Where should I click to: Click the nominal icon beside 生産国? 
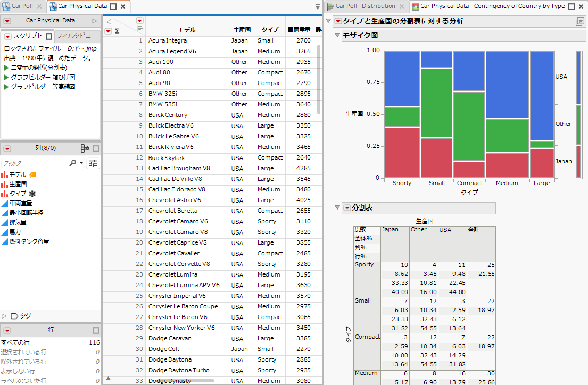pyautogui.click(x=4, y=184)
